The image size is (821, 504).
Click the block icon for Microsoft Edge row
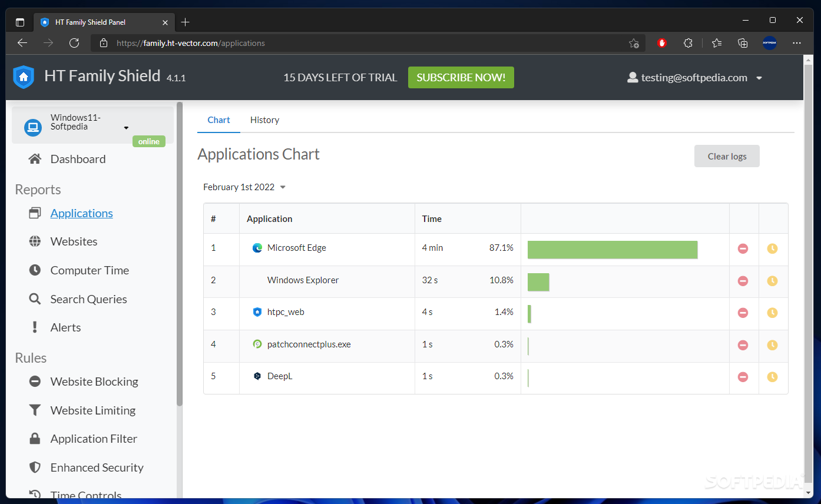(743, 248)
